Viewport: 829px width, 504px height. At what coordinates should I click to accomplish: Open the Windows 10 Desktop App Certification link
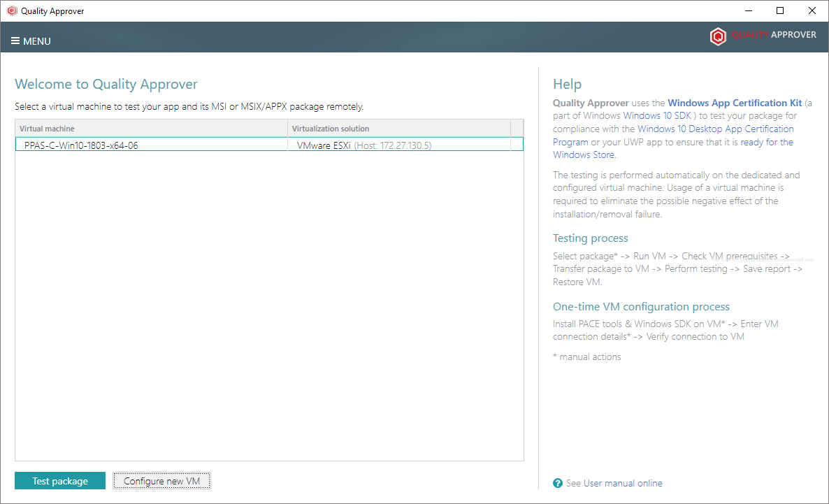click(715, 129)
